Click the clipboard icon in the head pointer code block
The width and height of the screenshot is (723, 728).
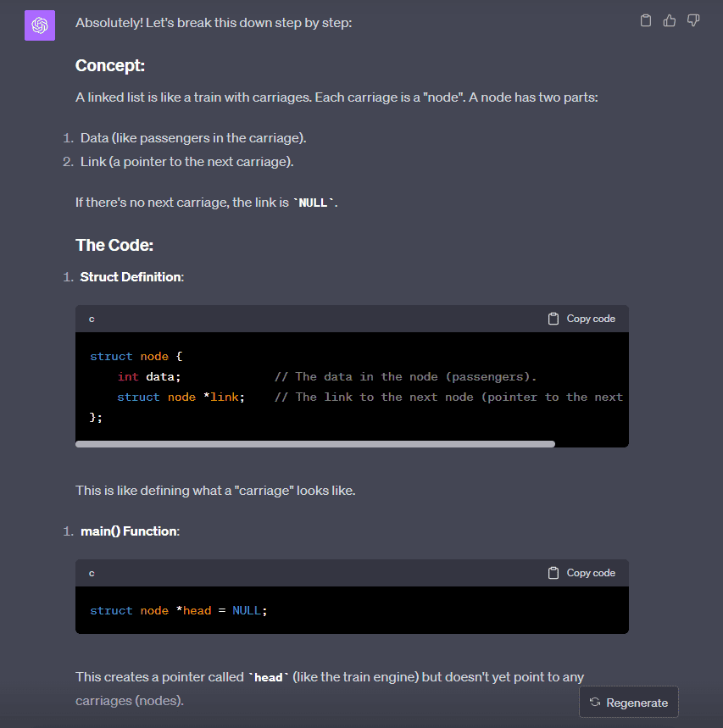553,573
